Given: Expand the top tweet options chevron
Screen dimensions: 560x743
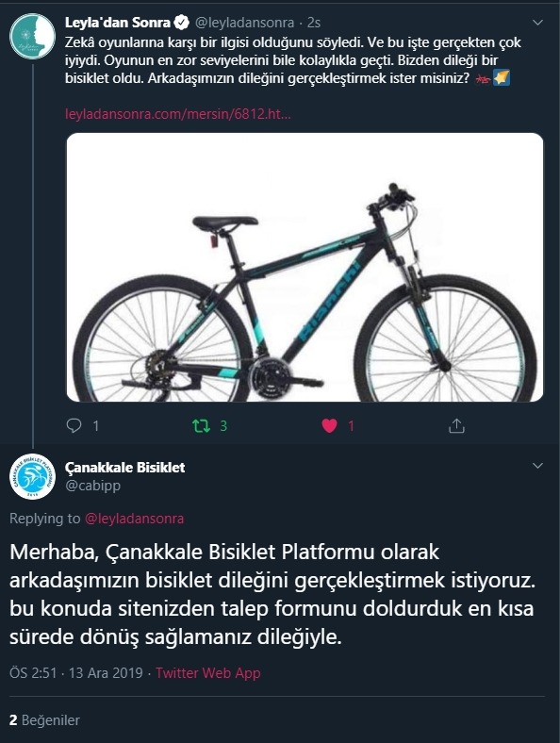Looking at the screenshot, I should click(x=537, y=23).
